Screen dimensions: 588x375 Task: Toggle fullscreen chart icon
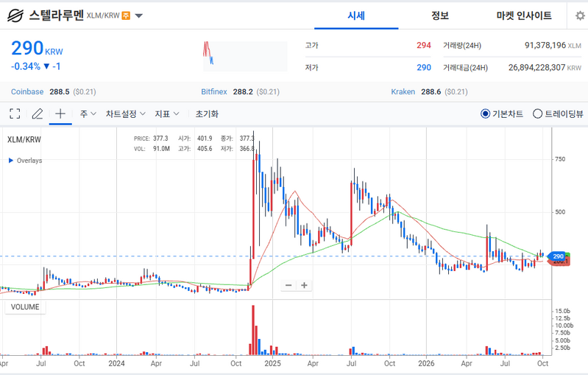click(x=15, y=113)
